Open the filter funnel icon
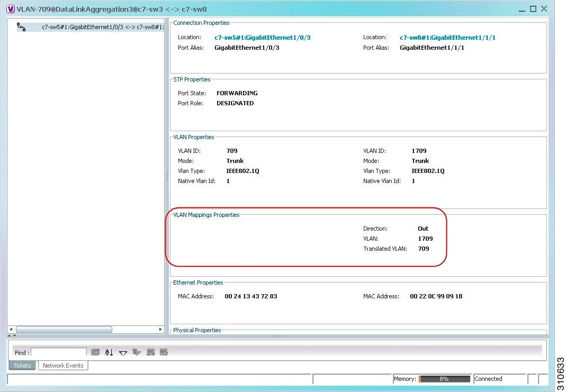566x392 pixels. [x=123, y=352]
